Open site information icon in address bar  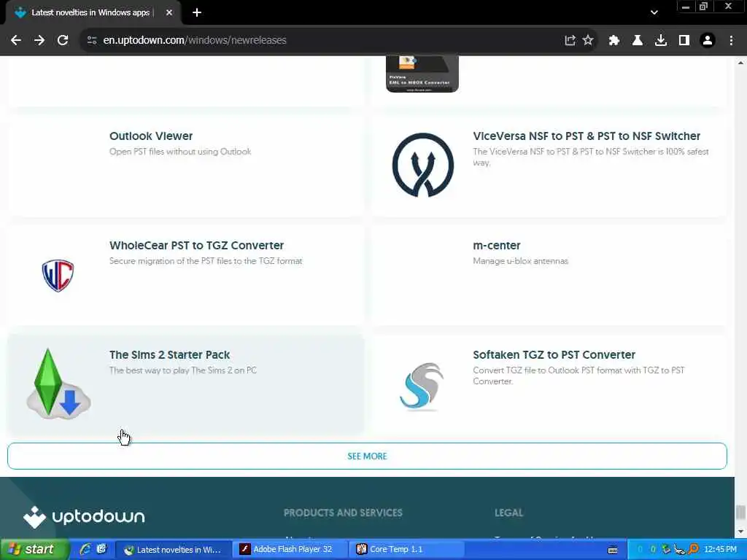coord(91,41)
